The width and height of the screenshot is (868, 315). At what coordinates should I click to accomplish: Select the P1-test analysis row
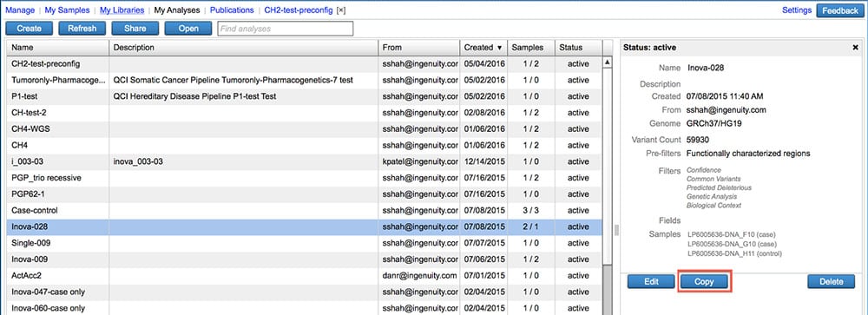click(304, 96)
